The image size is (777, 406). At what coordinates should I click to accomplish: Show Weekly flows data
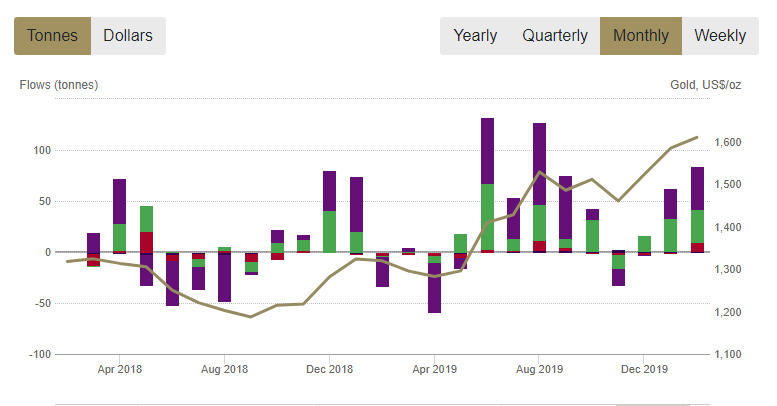coord(720,36)
